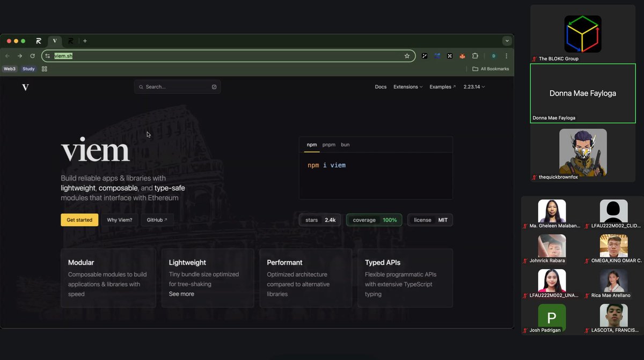Screen dimensions: 644x360
Task: Open the All Bookmarks folder
Action: coord(491,69)
